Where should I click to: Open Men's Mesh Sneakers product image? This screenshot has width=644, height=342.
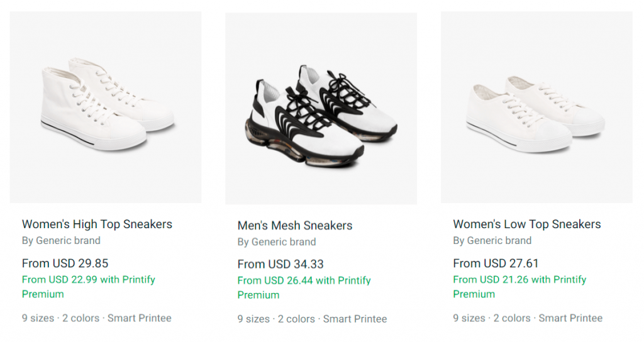point(321,108)
